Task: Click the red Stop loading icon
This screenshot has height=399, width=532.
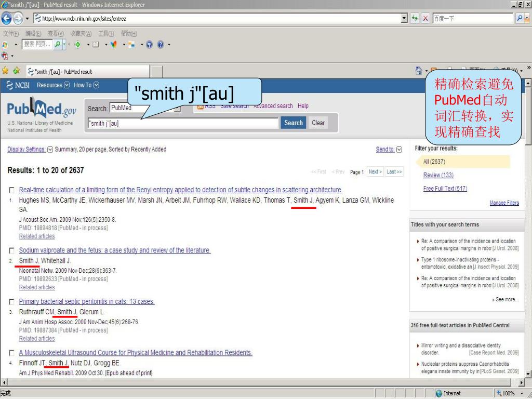Action: pyautogui.click(x=425, y=18)
